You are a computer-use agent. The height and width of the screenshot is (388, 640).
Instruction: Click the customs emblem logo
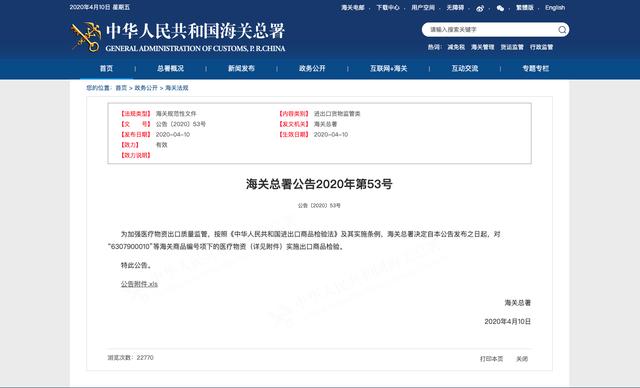click(x=86, y=37)
